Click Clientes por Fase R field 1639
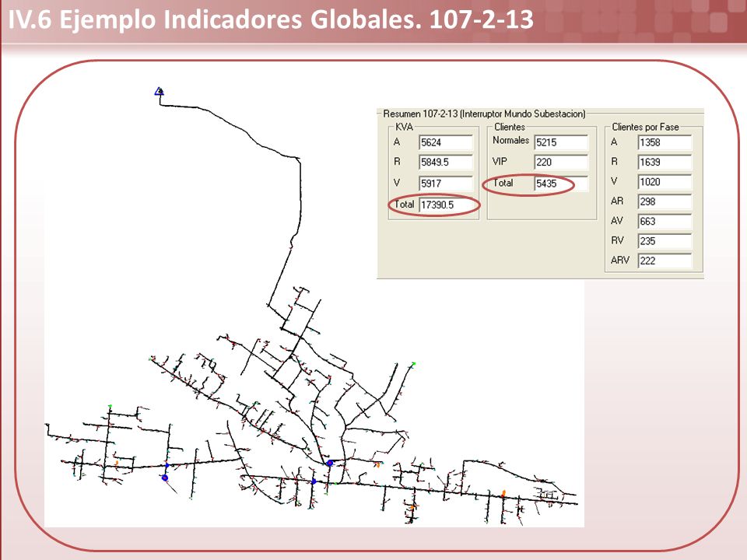 pos(665,163)
